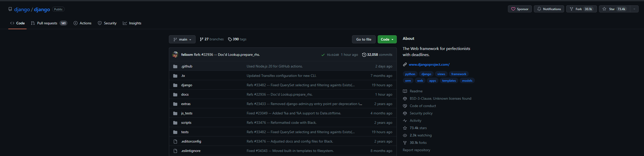644x156 pixels.
Task: Click the license scale icon
Action: pyautogui.click(x=405, y=98)
